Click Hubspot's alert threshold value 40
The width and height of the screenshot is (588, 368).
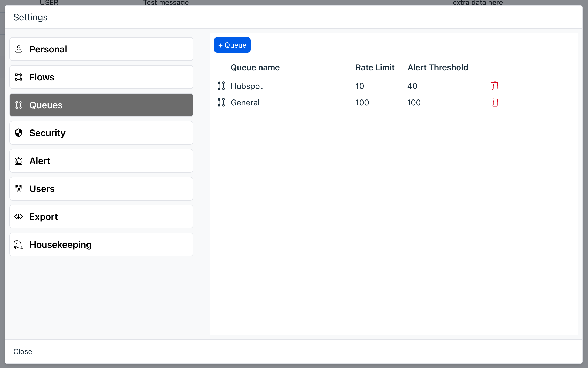tap(412, 86)
